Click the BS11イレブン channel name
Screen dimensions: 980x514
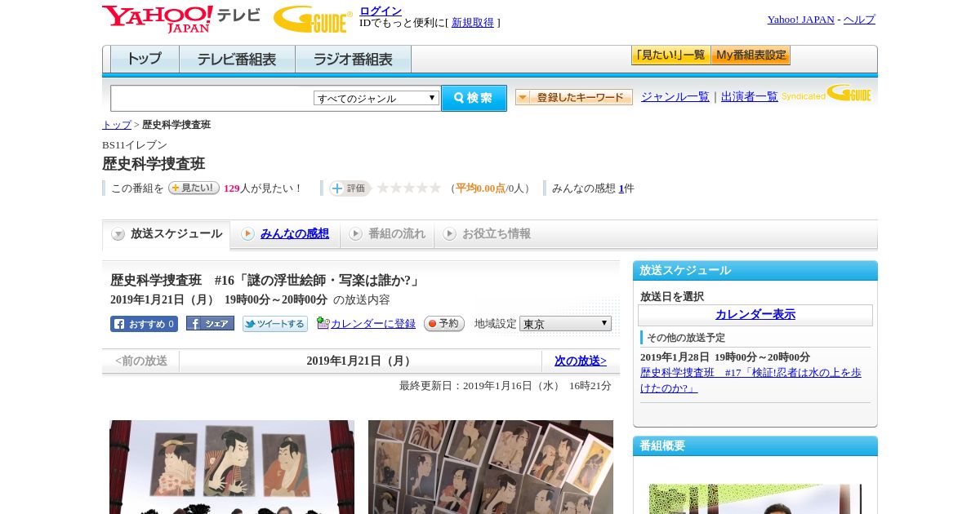coord(135,145)
